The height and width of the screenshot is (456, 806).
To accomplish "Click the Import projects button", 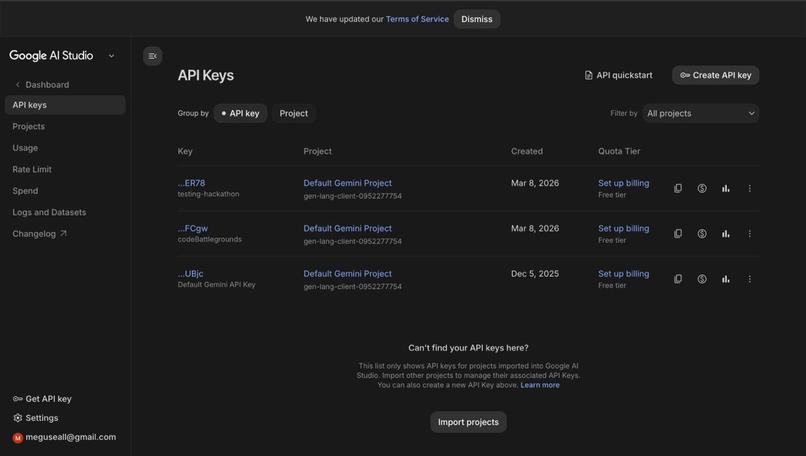I will [468, 422].
